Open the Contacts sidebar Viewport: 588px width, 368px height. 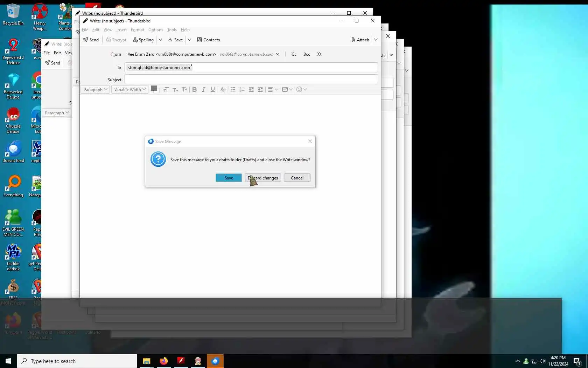(208, 40)
